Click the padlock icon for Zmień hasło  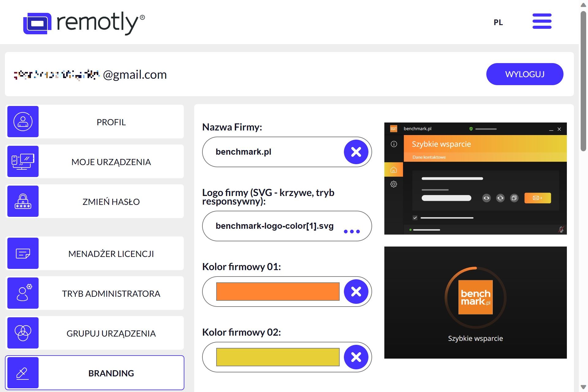[x=23, y=201]
